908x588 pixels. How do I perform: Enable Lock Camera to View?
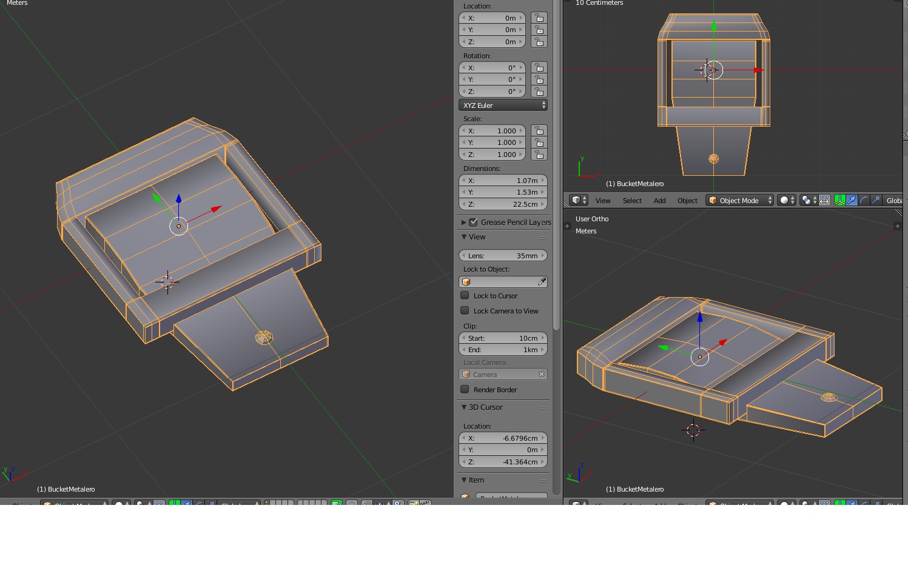465,311
